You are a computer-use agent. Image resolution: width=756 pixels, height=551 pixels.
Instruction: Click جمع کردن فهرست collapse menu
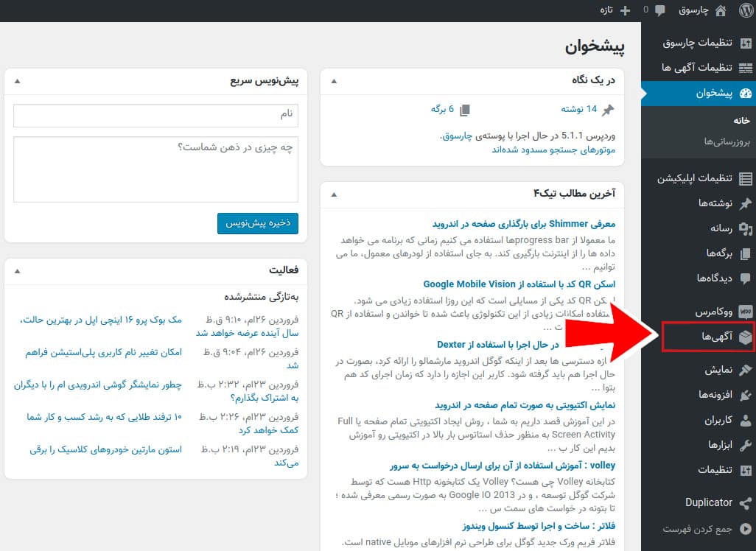(697, 529)
